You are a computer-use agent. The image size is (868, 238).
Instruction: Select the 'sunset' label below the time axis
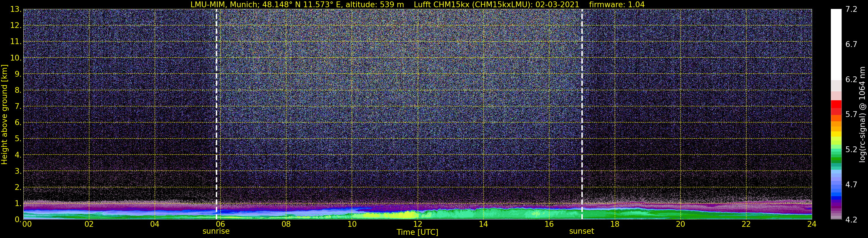click(x=582, y=231)
